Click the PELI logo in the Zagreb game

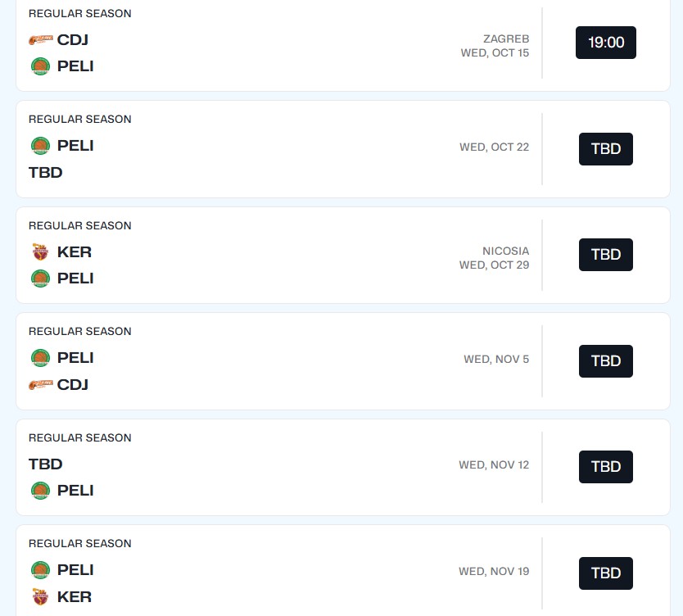40,66
